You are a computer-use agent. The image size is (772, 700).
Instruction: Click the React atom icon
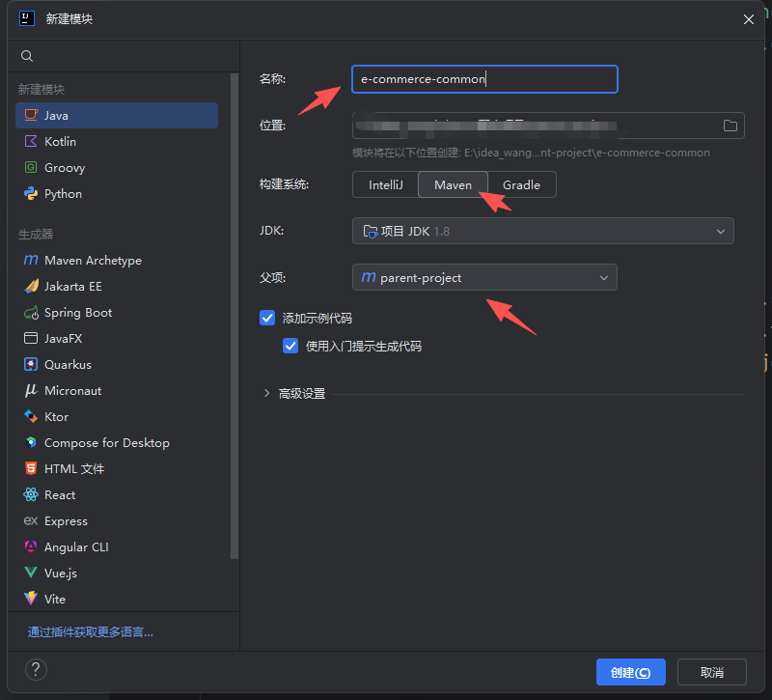point(31,494)
